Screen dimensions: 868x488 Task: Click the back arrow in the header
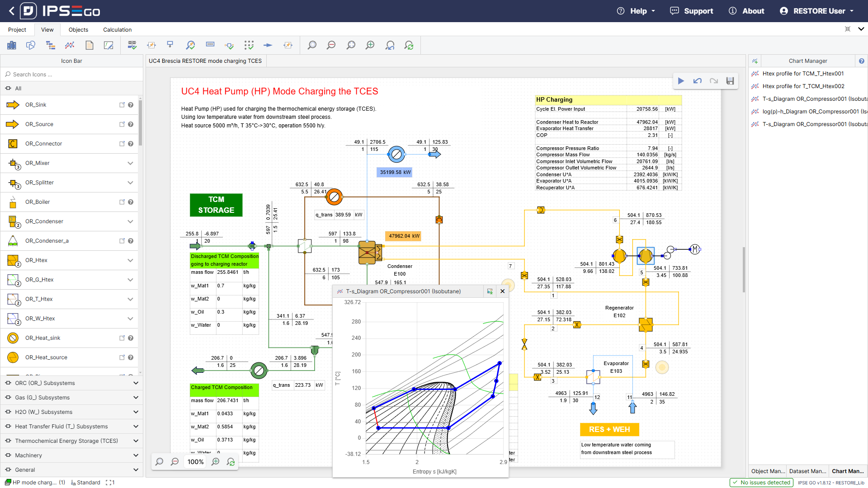(x=11, y=11)
